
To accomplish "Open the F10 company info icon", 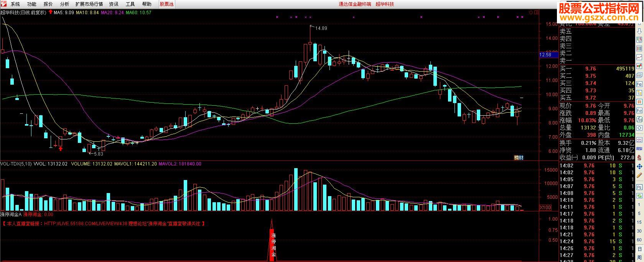I will [639, 84].
